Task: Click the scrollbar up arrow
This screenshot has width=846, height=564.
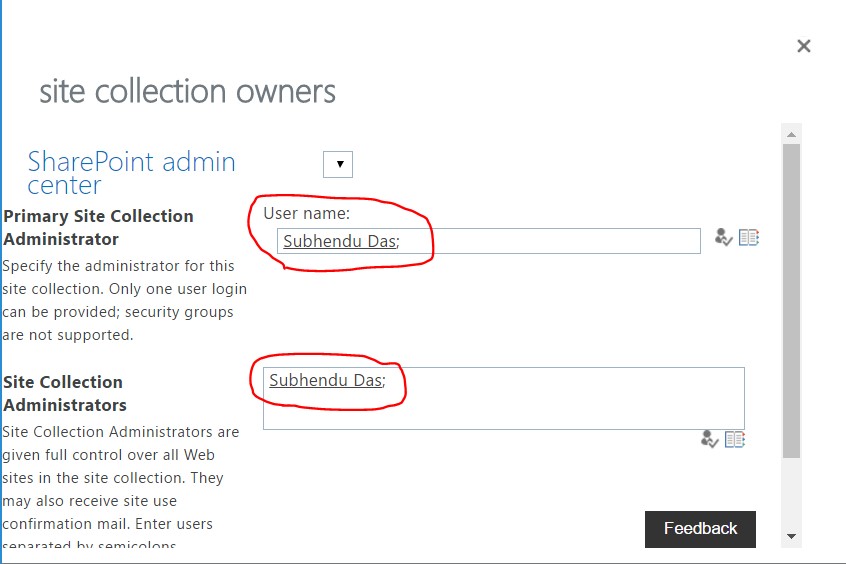Action: [792, 134]
